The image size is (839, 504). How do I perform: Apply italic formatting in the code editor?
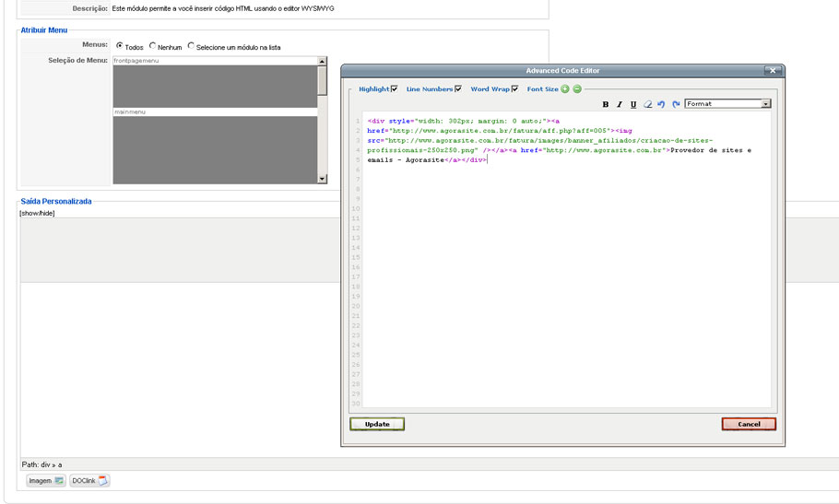click(x=619, y=104)
